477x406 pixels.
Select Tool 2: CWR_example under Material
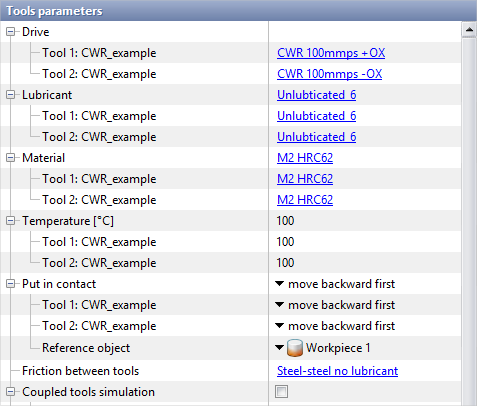point(99,200)
